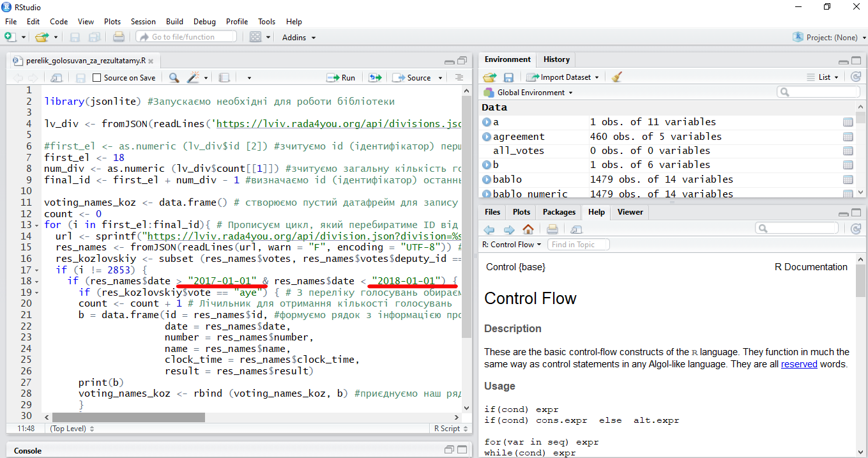This screenshot has height=458, width=868.
Task: Click the workspace panes grid icon
Action: point(255,37)
